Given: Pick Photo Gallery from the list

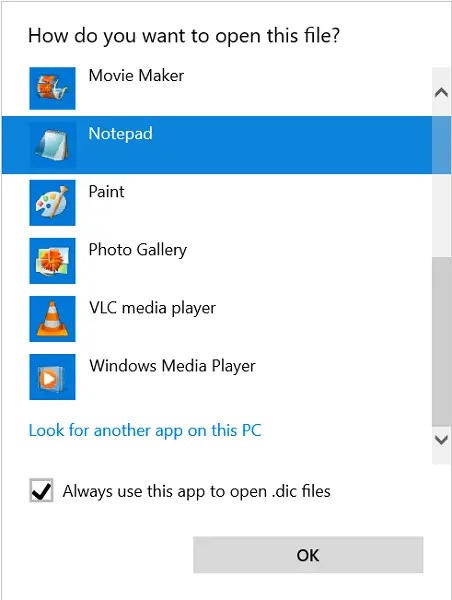Looking at the screenshot, I should pos(217,261).
